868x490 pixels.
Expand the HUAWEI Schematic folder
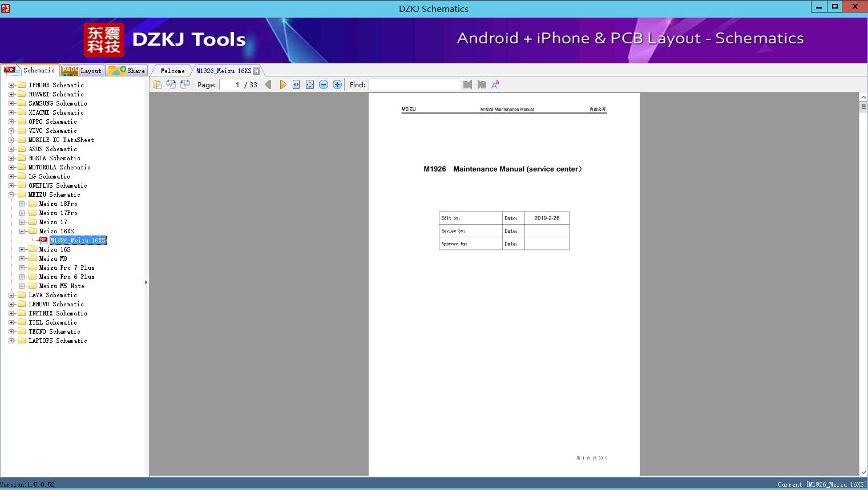[x=11, y=94]
